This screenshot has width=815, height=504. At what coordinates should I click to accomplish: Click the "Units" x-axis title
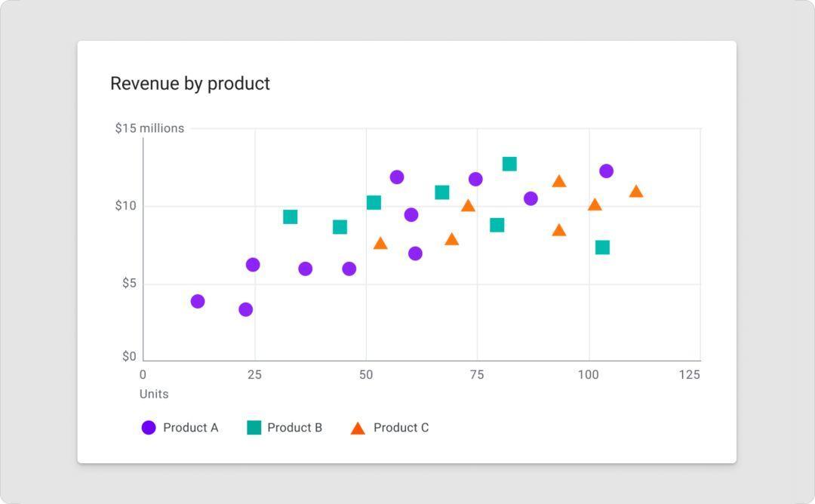pos(154,394)
